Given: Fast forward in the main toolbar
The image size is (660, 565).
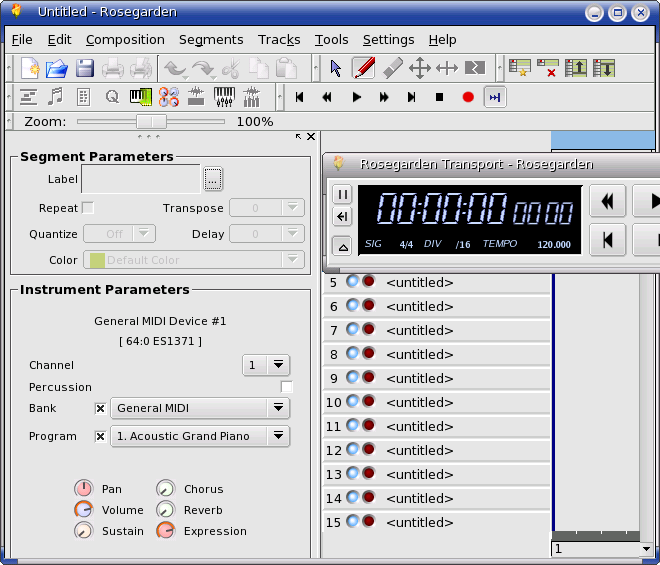Looking at the screenshot, I should tap(383, 97).
